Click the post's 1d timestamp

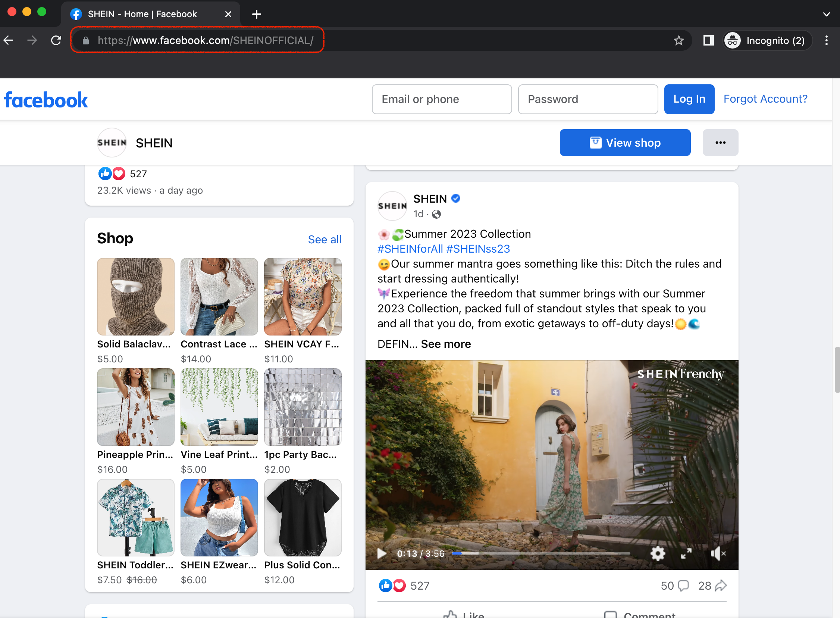point(418,214)
